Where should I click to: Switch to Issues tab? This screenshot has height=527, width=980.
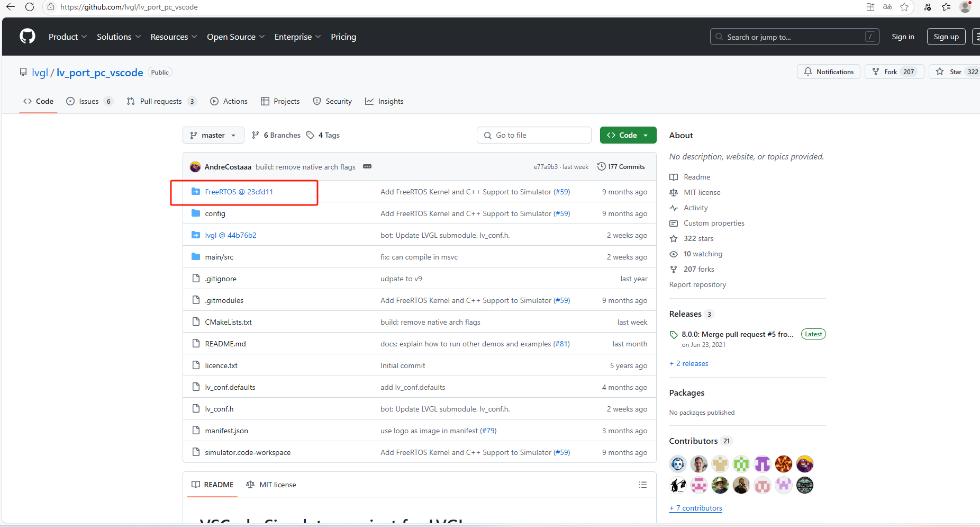click(x=89, y=101)
